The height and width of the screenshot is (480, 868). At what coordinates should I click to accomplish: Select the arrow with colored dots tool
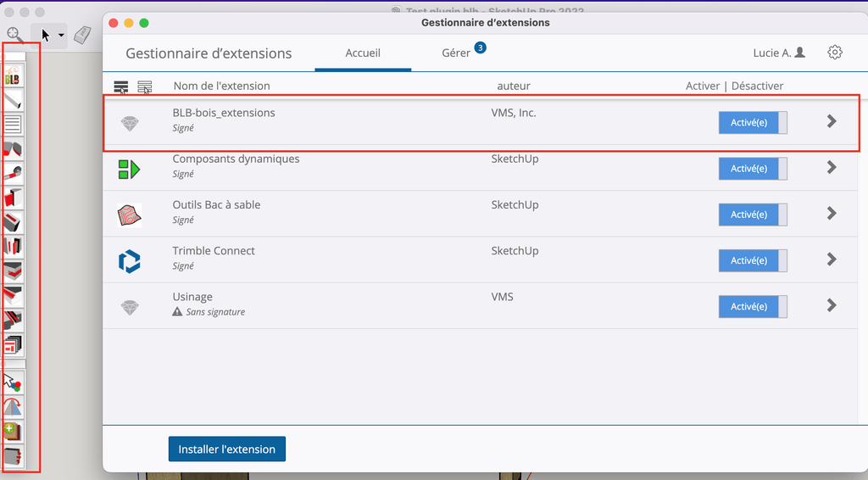[x=13, y=382]
